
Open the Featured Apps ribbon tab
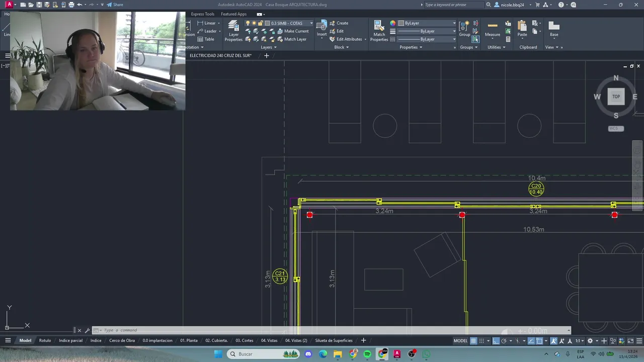pos(233,14)
